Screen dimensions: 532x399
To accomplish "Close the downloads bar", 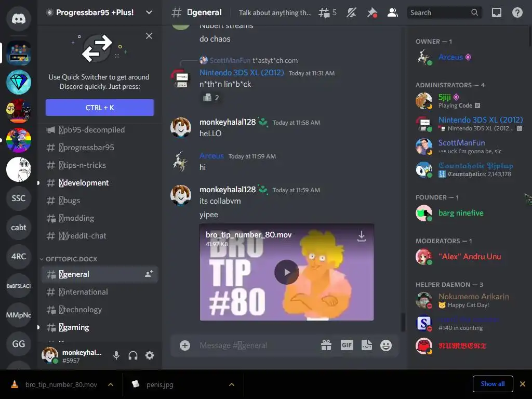I will click(523, 384).
